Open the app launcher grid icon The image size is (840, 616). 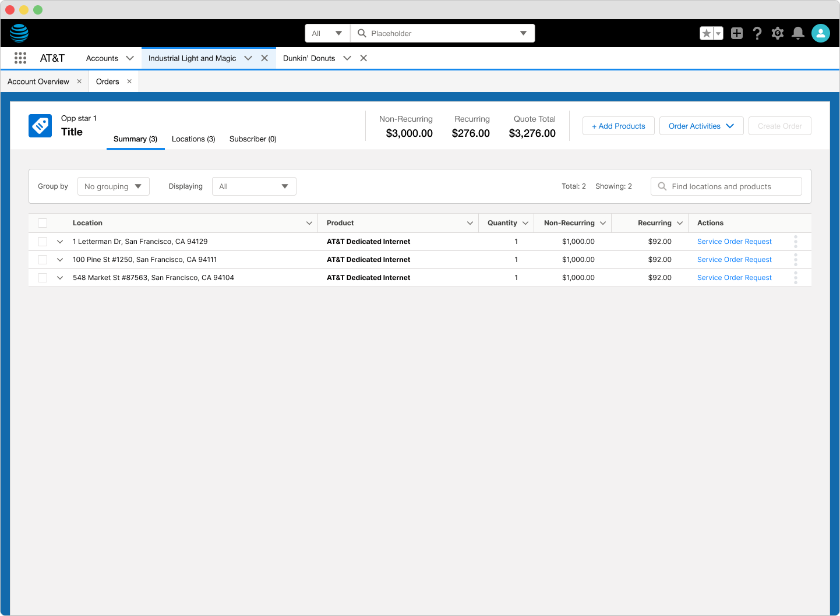tap(20, 58)
